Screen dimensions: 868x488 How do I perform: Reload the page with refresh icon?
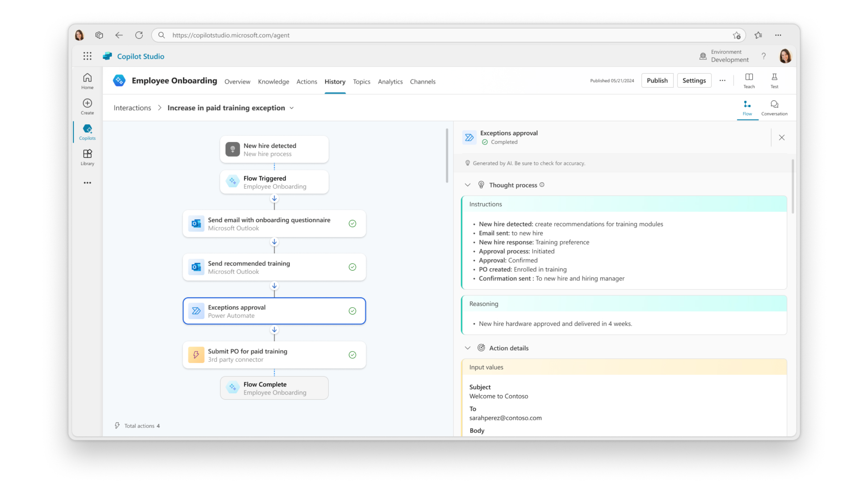139,35
